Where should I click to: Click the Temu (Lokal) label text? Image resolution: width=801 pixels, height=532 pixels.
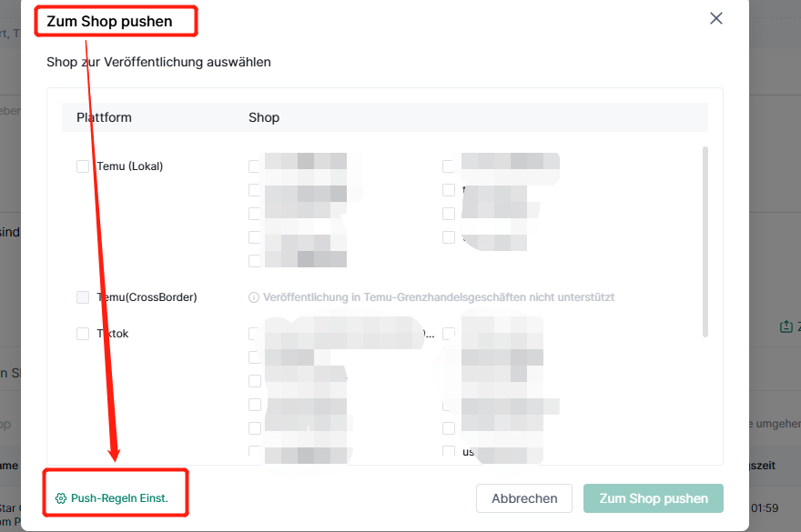(x=130, y=166)
